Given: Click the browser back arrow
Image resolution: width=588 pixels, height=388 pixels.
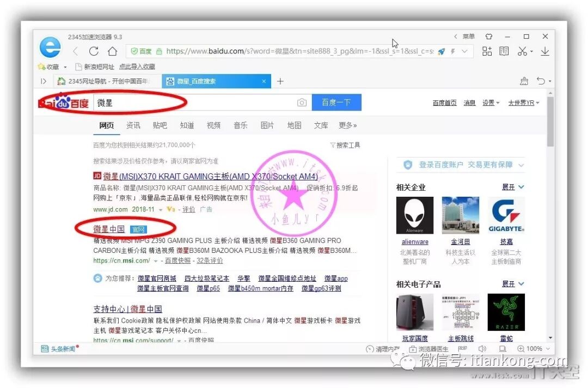Looking at the screenshot, I should click(x=75, y=51).
